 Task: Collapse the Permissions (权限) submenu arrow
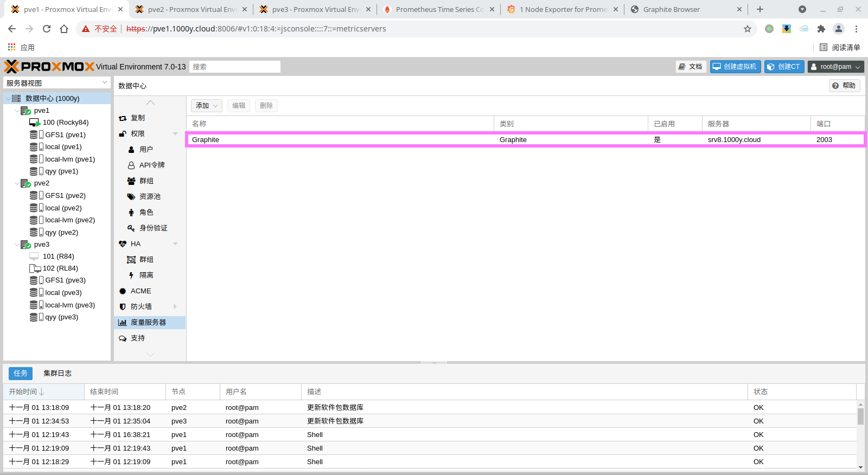coord(175,134)
